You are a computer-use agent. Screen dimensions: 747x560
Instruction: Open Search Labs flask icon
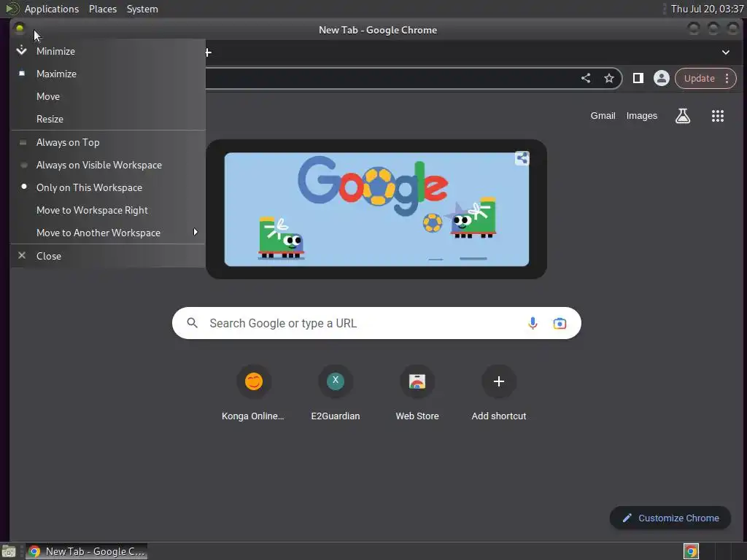683,116
